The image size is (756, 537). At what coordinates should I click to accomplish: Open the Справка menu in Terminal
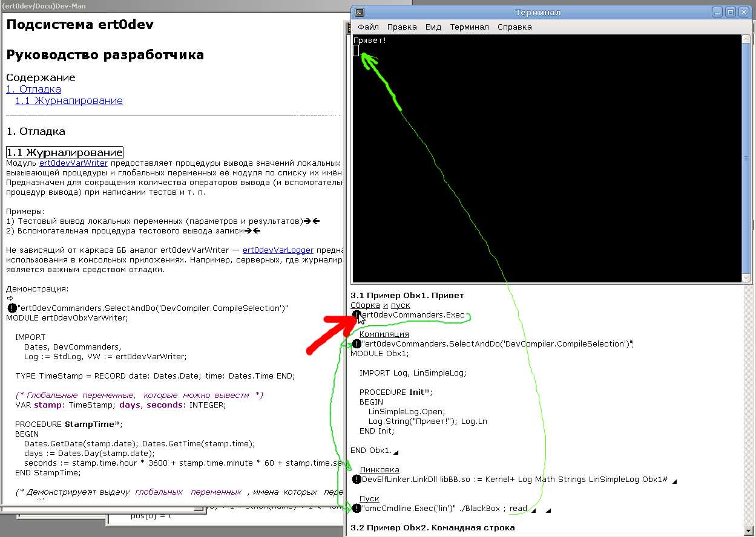point(514,27)
